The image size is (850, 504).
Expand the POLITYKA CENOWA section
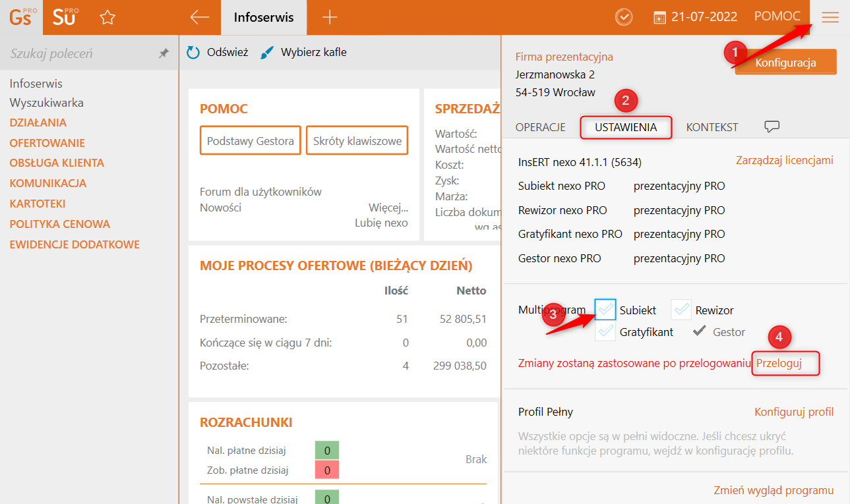[60, 224]
